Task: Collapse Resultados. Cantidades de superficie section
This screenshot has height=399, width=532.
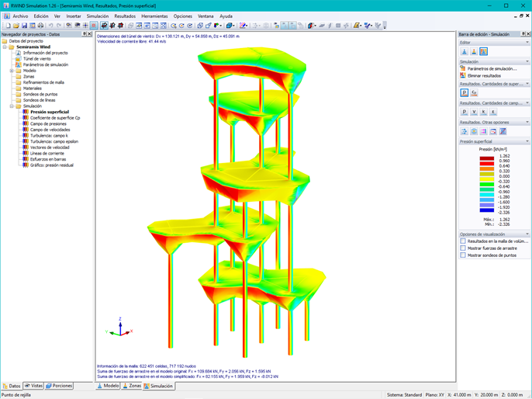Action: coord(527,84)
